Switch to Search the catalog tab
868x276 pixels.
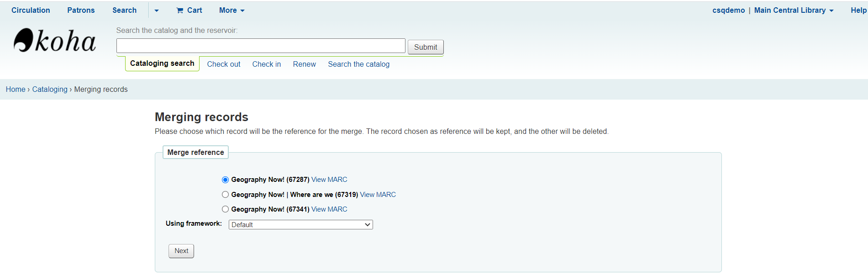click(x=358, y=64)
